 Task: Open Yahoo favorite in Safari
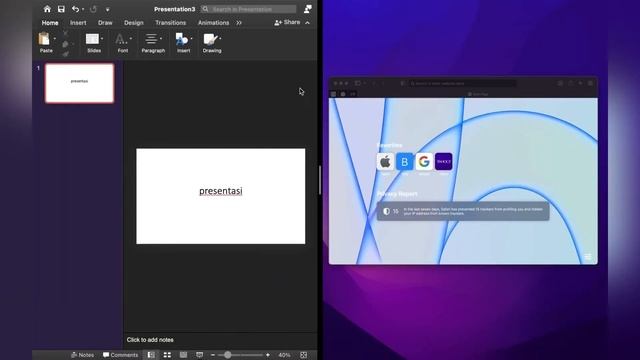(444, 162)
